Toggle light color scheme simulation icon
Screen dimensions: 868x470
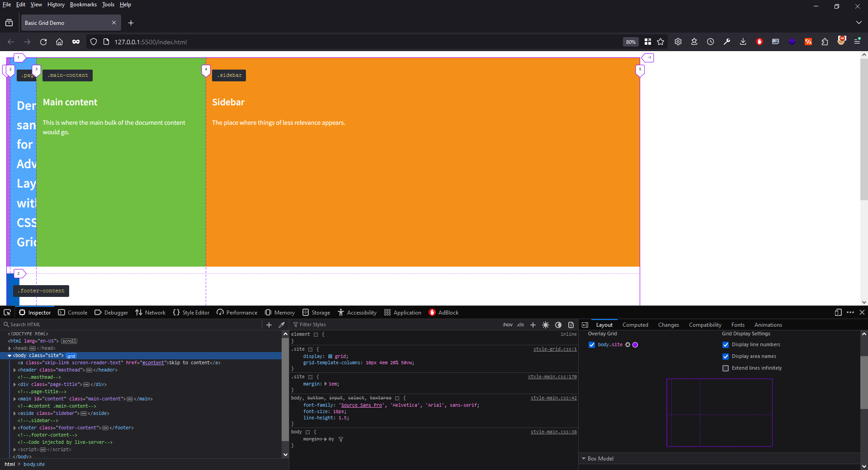546,324
